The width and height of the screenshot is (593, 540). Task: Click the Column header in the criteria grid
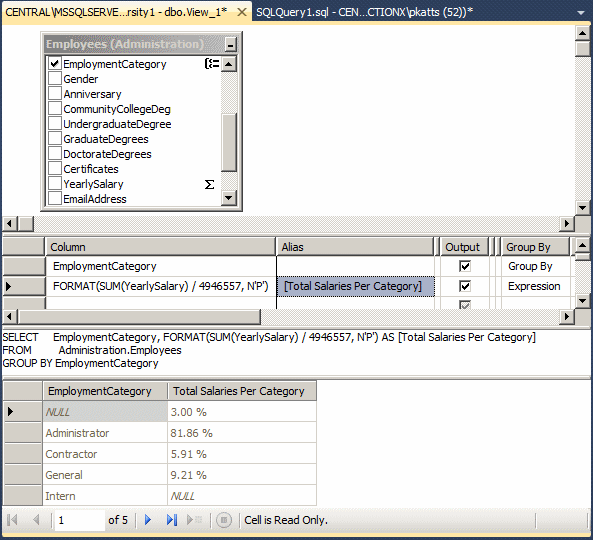(x=160, y=247)
